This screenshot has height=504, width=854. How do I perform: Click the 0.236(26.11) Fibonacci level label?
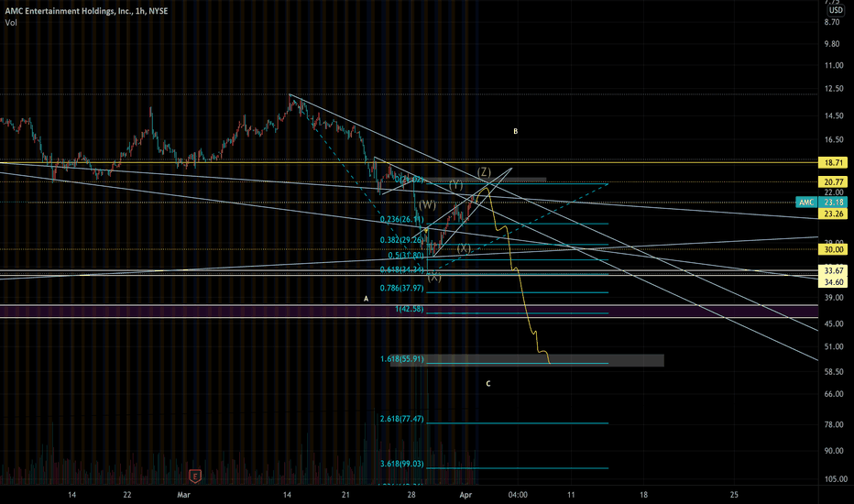point(402,220)
